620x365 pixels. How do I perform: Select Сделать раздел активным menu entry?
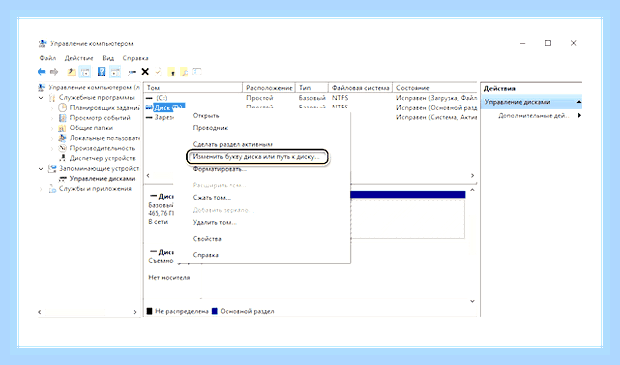[232, 144]
